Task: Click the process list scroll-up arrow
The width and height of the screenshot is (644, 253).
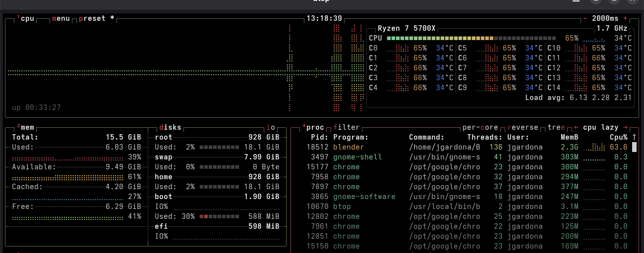Action: pyautogui.click(x=634, y=137)
